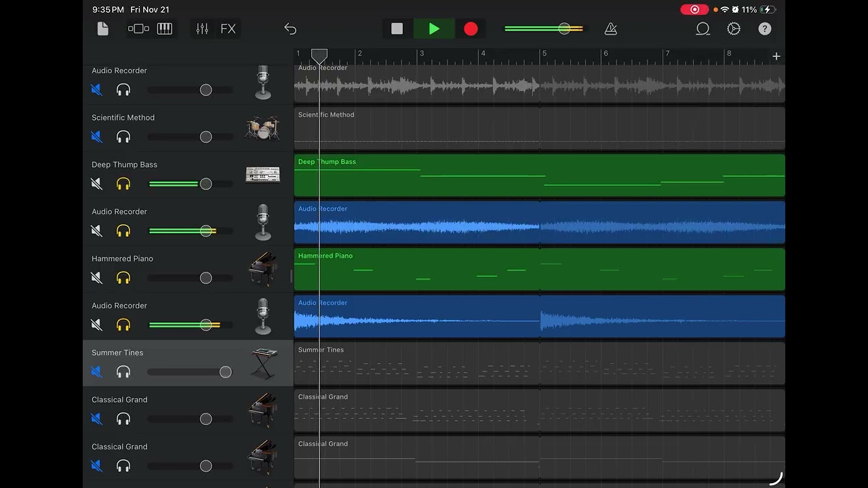Adjust Deep Thump Bass volume slider
Image resolution: width=868 pixels, height=488 pixels.
pyautogui.click(x=206, y=184)
